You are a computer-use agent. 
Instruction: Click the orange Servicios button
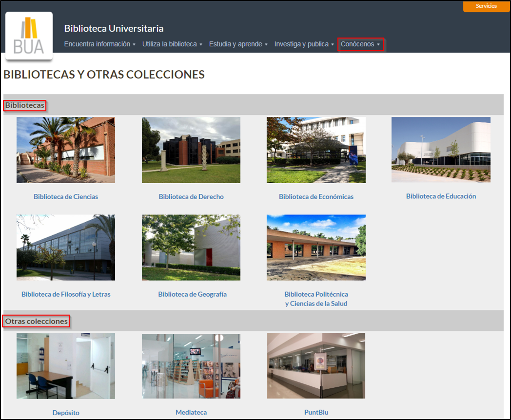[486, 6]
